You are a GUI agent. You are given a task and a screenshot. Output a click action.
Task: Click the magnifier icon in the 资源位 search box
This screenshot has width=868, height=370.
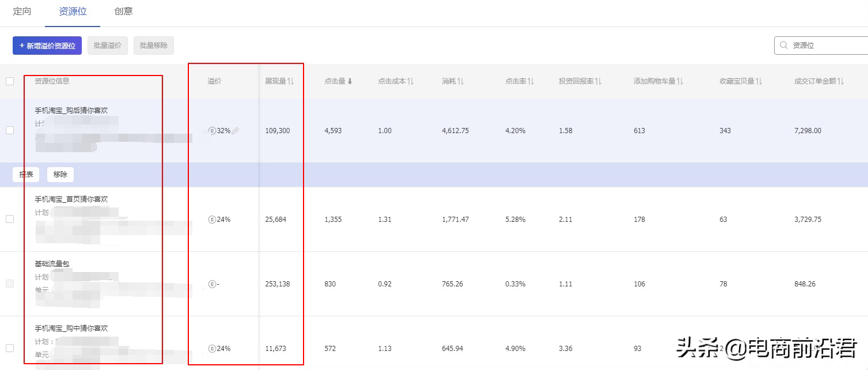(x=784, y=45)
